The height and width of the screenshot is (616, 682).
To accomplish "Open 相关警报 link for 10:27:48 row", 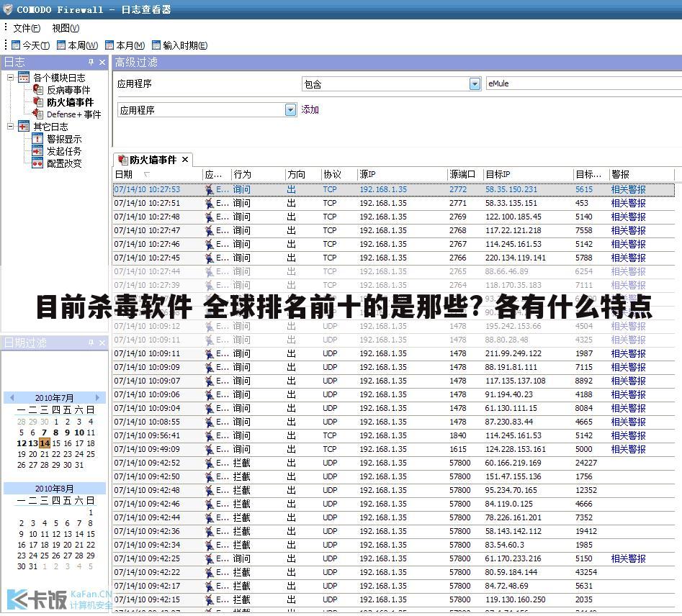I will (628, 217).
